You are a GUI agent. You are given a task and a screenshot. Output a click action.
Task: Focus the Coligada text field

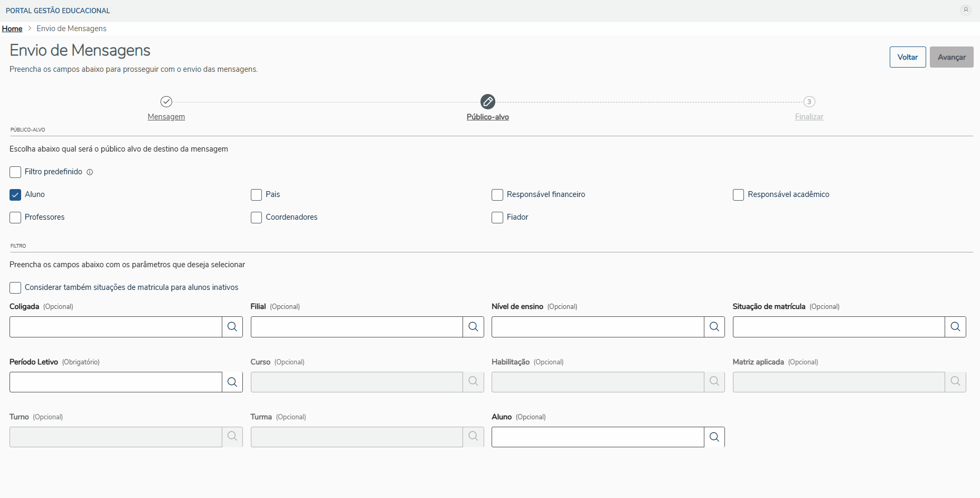(x=116, y=327)
